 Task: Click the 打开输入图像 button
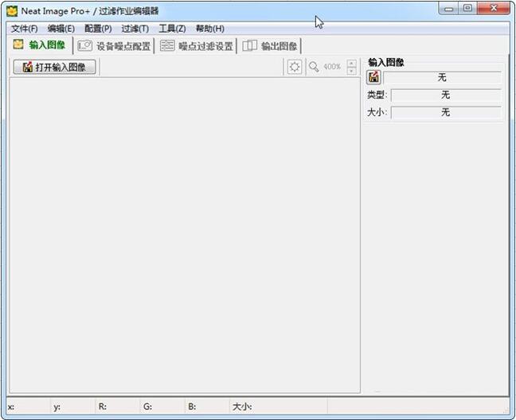55,67
